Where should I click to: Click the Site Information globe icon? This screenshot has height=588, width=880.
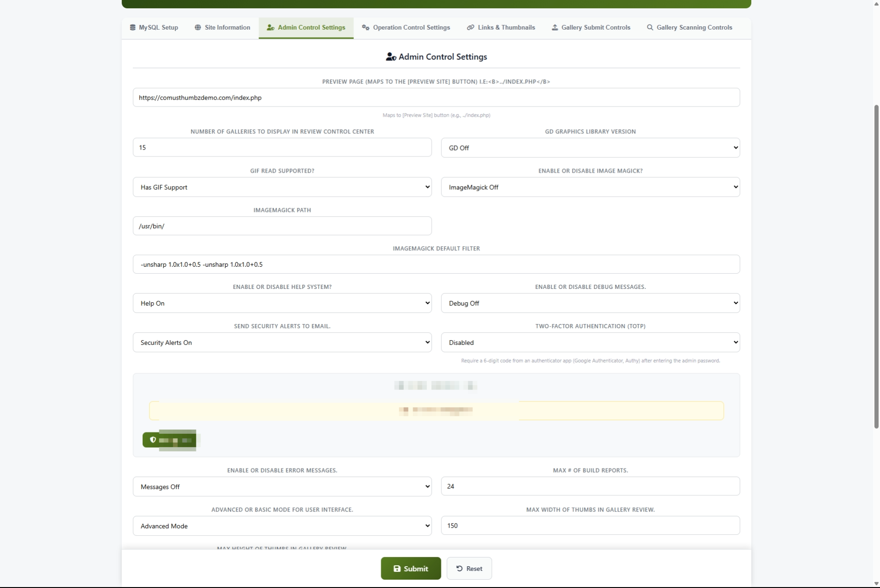tap(198, 28)
